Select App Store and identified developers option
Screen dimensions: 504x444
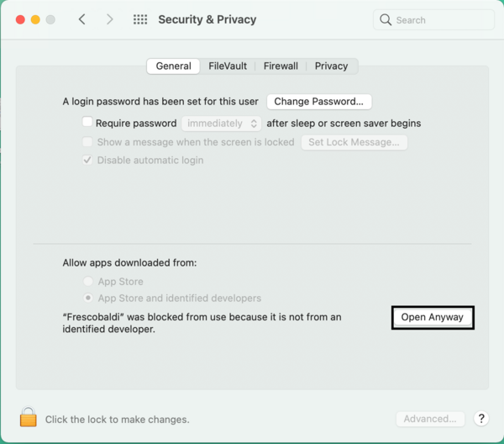point(87,298)
